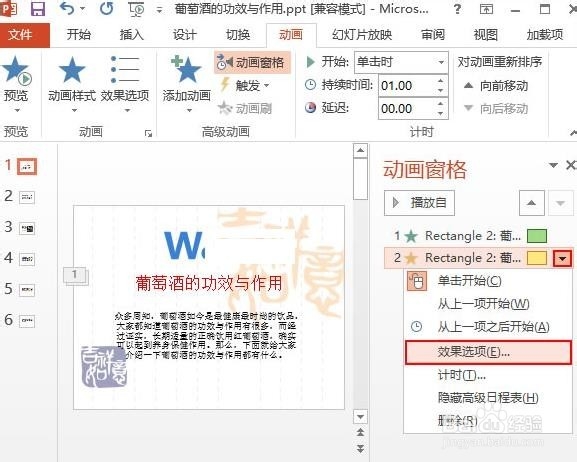Expand the 预览 dropdown arrow

[x=17, y=110]
